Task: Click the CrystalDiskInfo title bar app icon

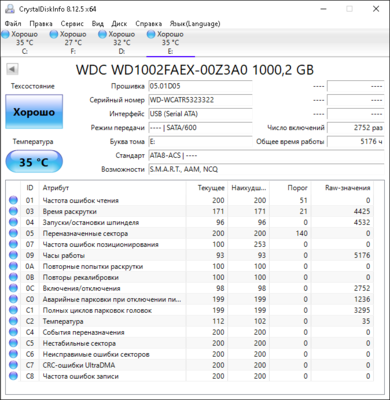Action: pos(10,9)
